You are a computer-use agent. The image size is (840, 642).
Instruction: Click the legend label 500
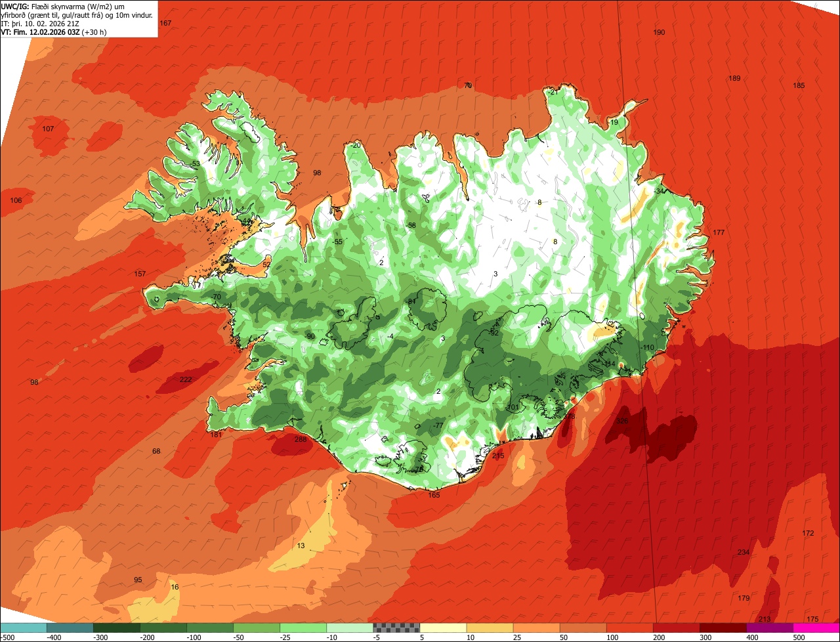coord(798,637)
